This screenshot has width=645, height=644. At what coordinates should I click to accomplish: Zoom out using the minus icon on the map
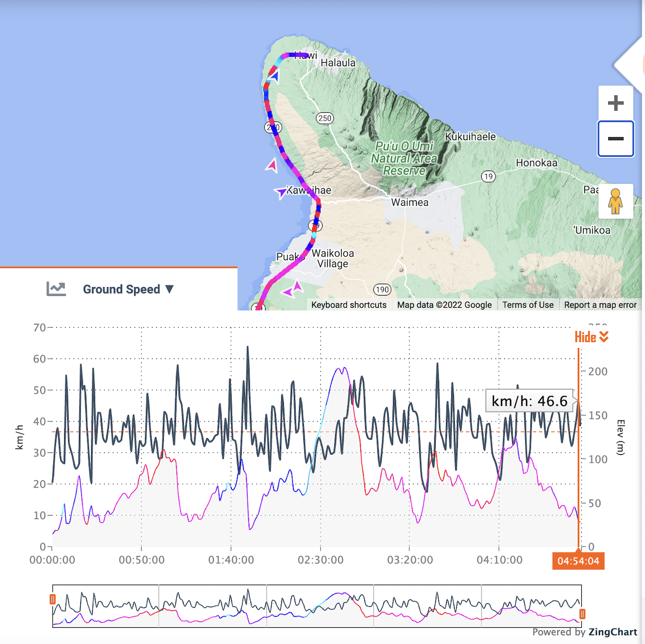(x=616, y=138)
